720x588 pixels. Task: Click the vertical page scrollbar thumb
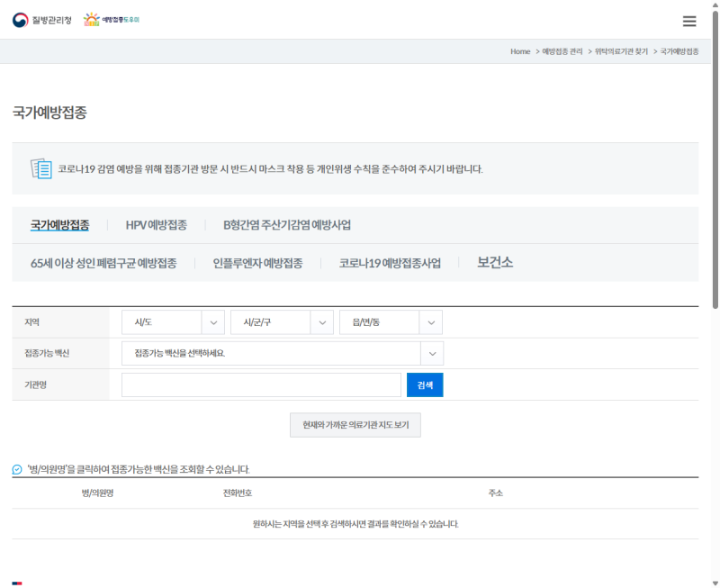point(715,158)
